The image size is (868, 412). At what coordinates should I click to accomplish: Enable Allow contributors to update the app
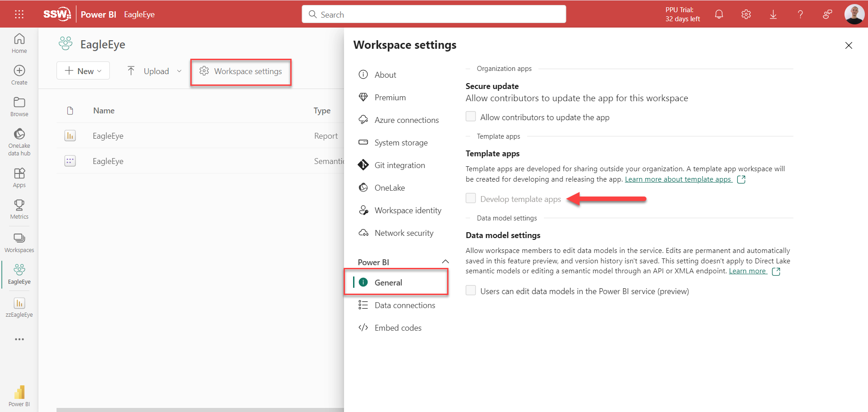tap(471, 117)
